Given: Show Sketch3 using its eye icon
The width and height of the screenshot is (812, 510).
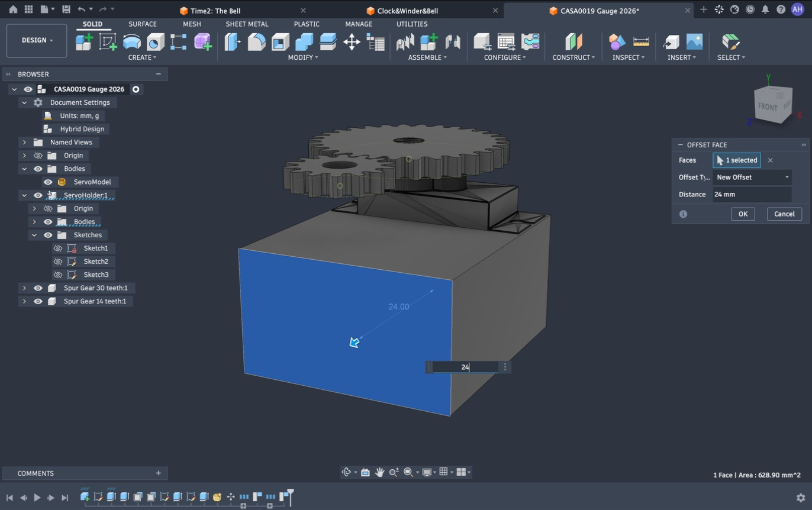Looking at the screenshot, I should point(58,275).
